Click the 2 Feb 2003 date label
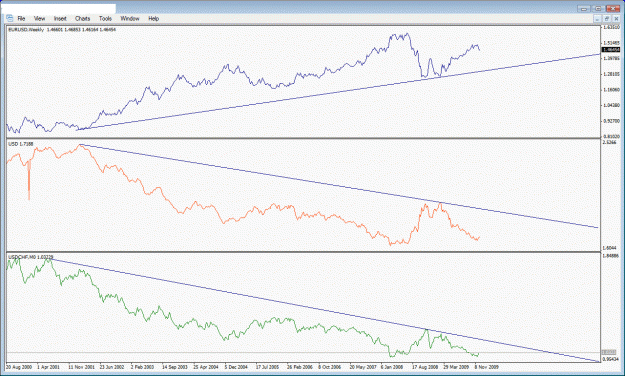The height and width of the screenshot is (376, 625). pos(142,367)
